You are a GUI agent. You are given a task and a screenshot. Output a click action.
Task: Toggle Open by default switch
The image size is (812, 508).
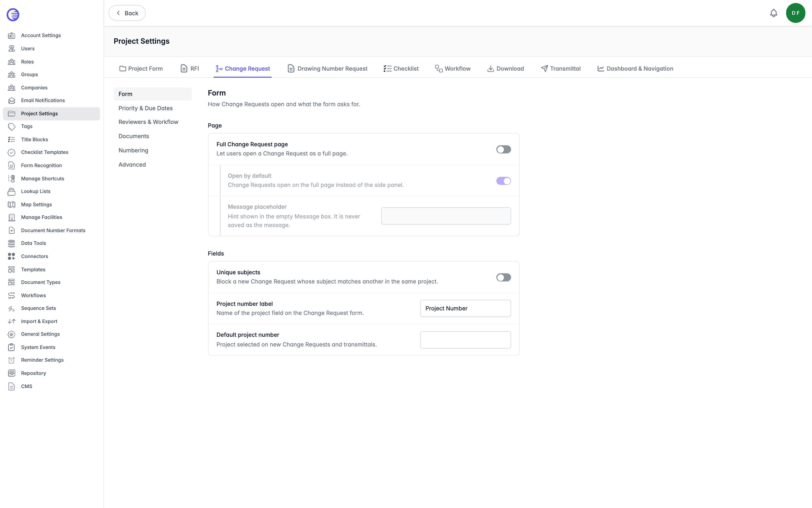(x=503, y=181)
